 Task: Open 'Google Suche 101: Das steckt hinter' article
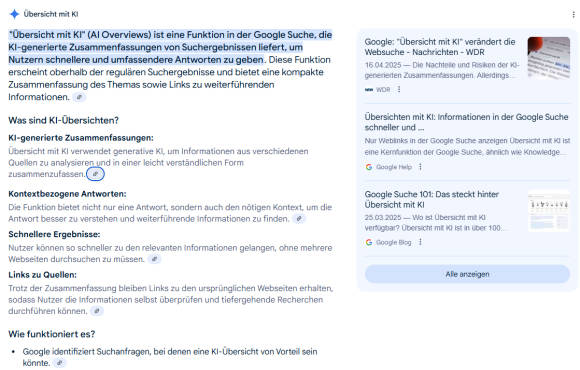pyautogui.click(x=432, y=199)
